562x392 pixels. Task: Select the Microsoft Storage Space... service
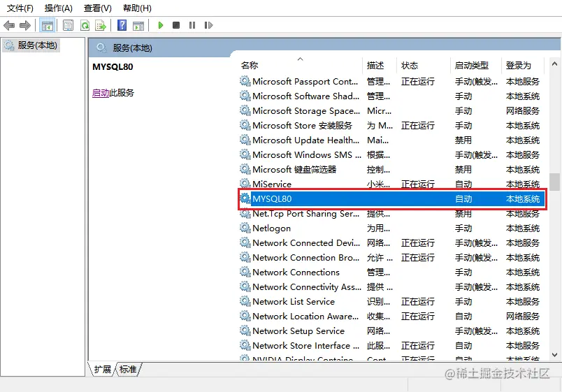pos(391,110)
